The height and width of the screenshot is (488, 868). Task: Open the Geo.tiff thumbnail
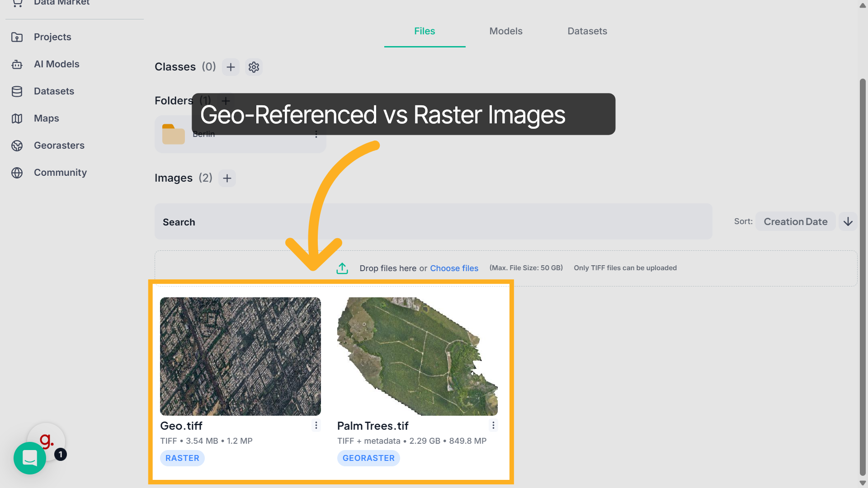241,357
